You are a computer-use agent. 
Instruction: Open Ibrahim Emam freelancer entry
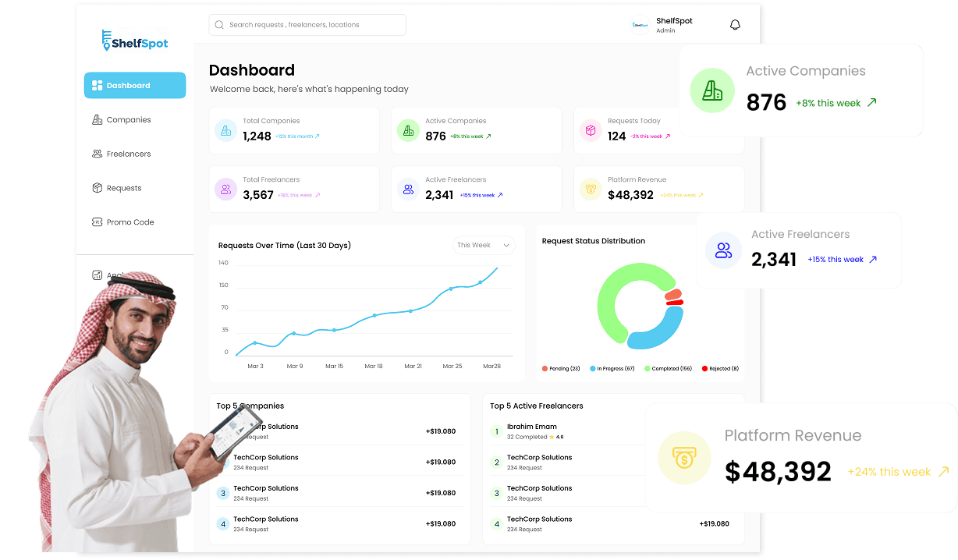pyautogui.click(x=532, y=427)
